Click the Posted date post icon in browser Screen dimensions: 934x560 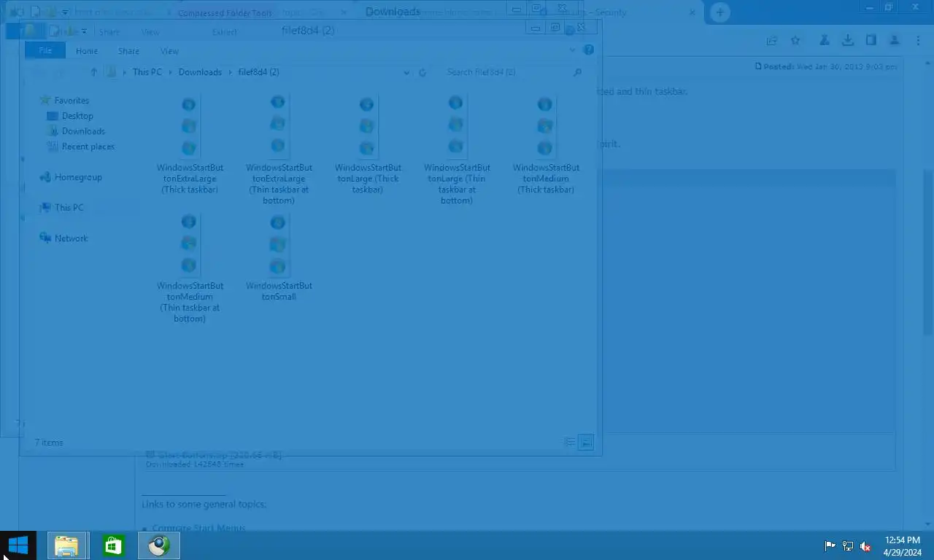(x=759, y=66)
